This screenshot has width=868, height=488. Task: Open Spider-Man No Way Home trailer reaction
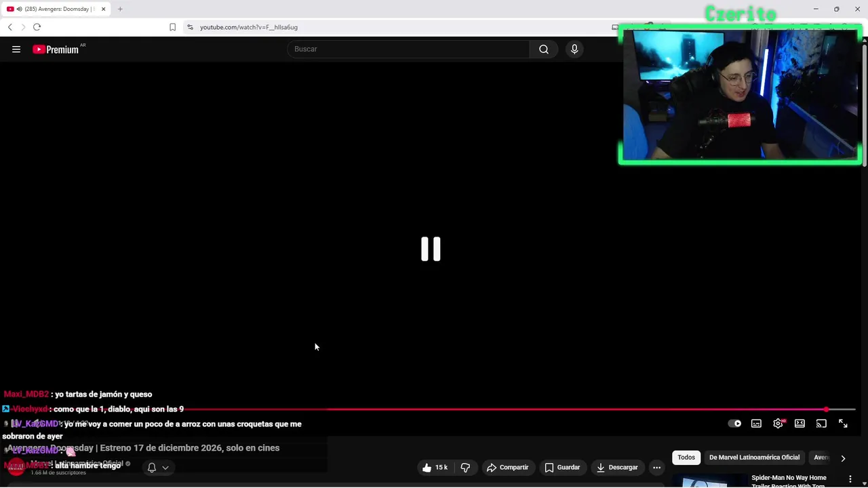(789, 481)
